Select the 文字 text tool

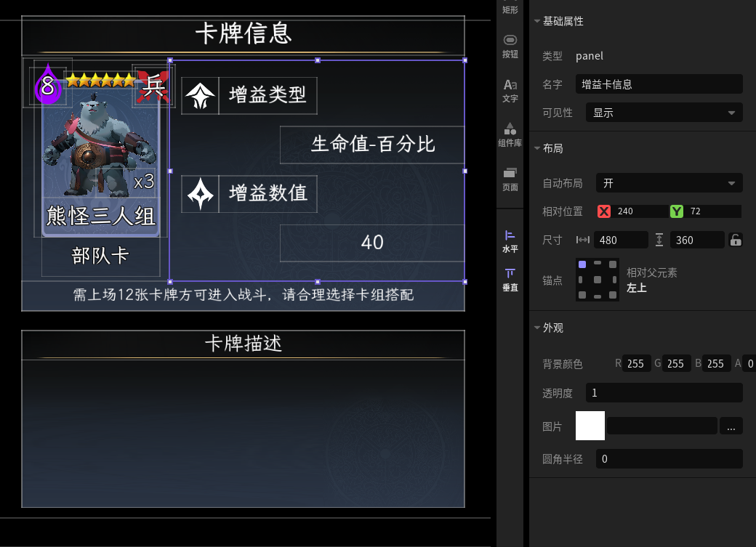pyautogui.click(x=510, y=91)
